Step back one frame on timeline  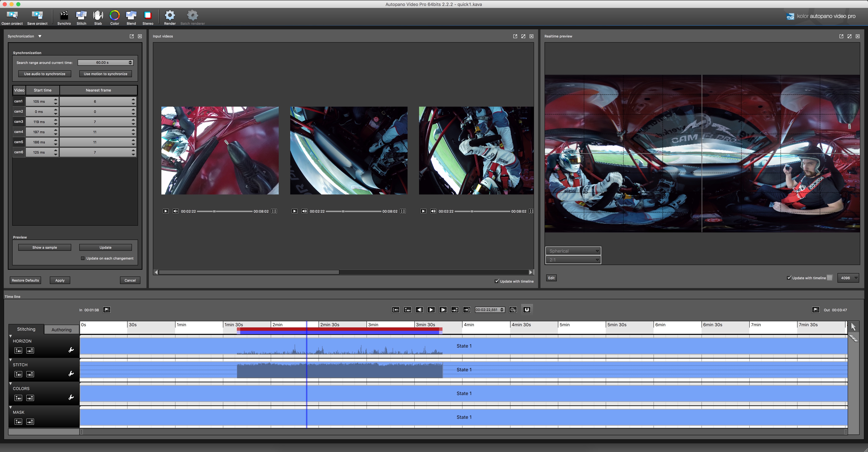[419, 310]
